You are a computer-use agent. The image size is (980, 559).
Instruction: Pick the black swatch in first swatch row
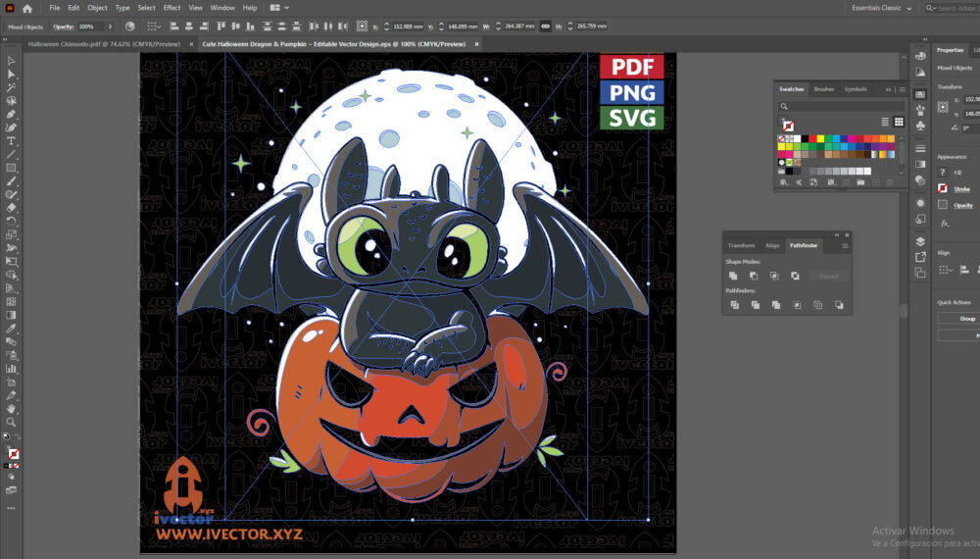(x=805, y=139)
